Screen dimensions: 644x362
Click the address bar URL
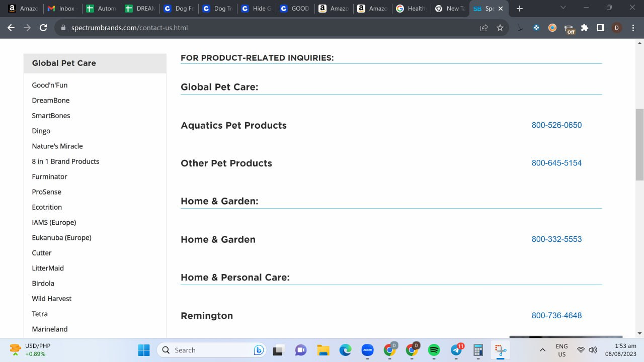click(130, 28)
